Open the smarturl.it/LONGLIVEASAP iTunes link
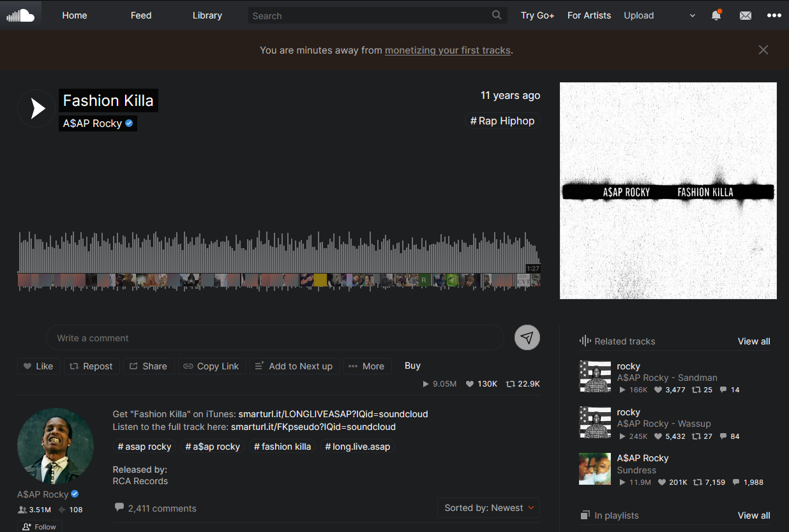Image resolution: width=789 pixels, height=532 pixels. coord(333,414)
